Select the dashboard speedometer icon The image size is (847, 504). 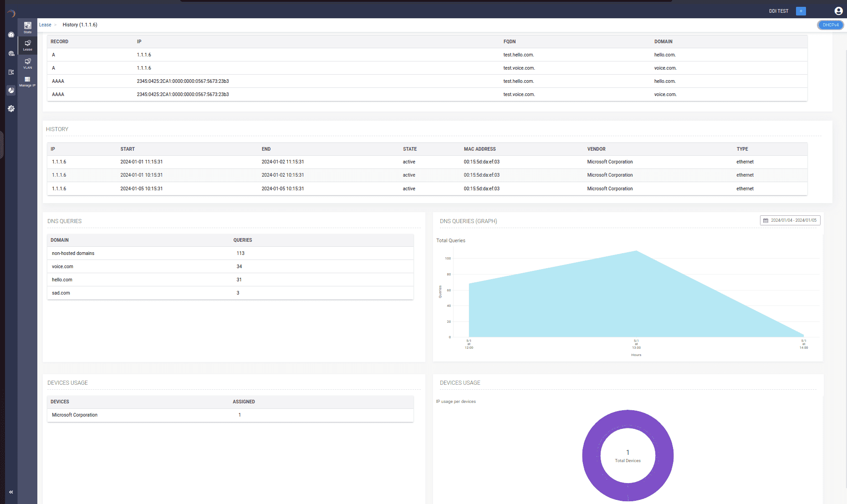(x=11, y=35)
